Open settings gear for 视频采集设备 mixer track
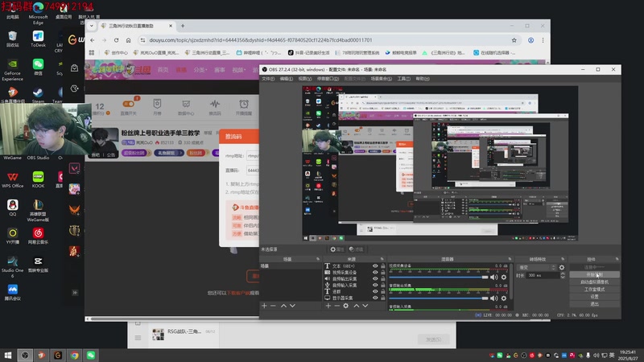The image size is (644, 362). [504, 277]
